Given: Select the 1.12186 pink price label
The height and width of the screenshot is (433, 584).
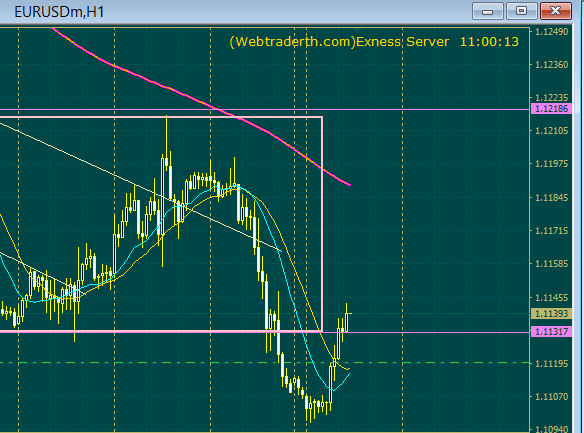Looking at the screenshot, I should (x=551, y=109).
